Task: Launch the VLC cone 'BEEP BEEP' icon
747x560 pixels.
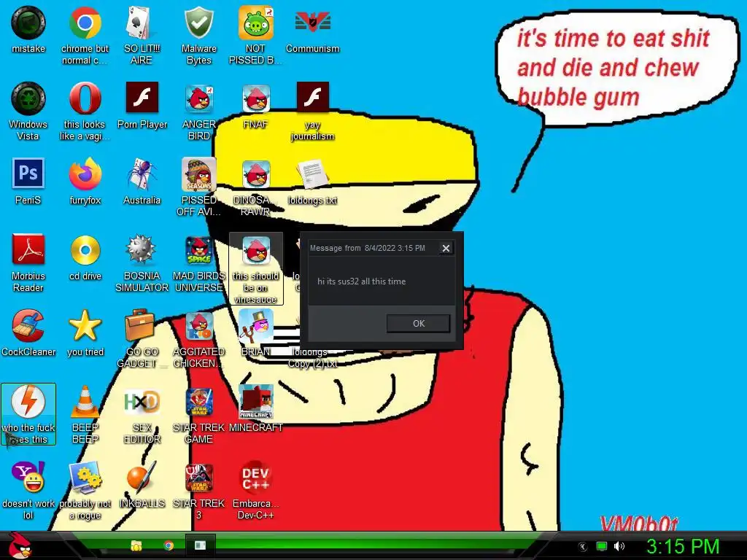Action: click(85, 414)
